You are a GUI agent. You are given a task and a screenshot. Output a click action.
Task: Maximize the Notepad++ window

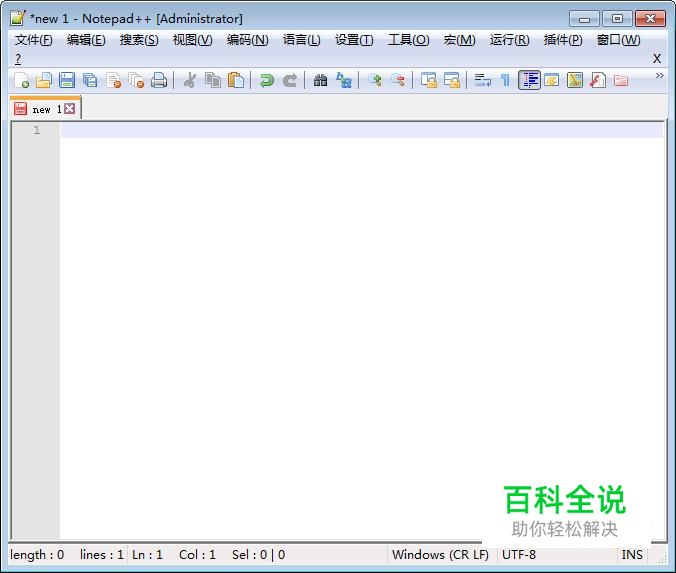[x=617, y=19]
